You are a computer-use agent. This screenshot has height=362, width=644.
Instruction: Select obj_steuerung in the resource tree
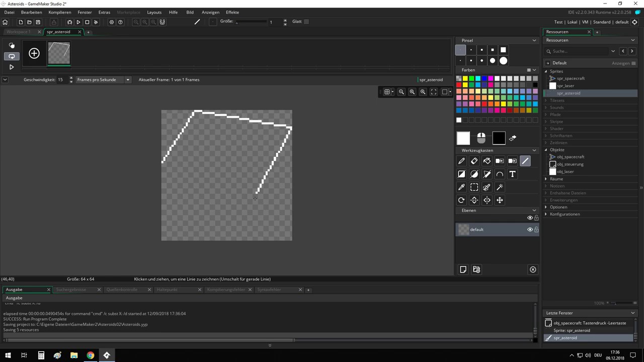click(570, 164)
